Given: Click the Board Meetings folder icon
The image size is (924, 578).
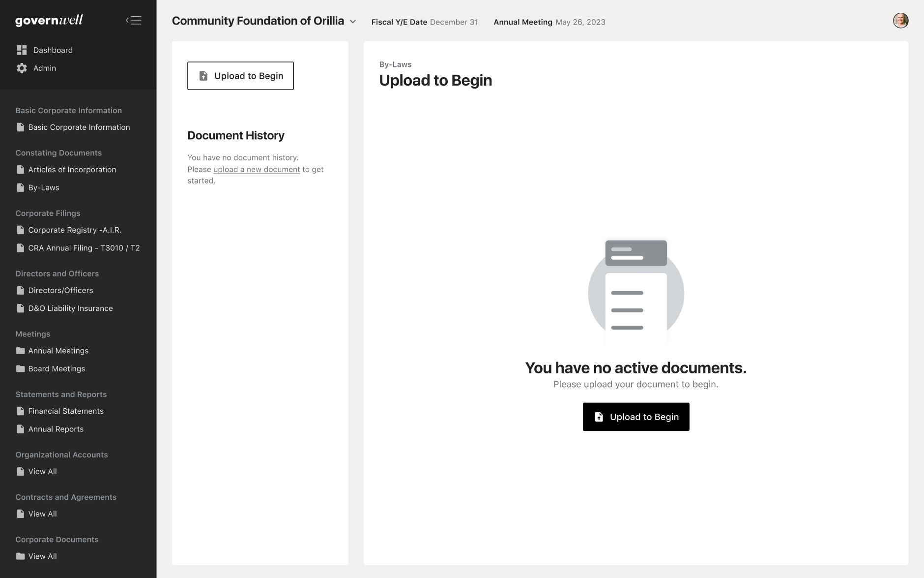Looking at the screenshot, I should [x=20, y=369].
